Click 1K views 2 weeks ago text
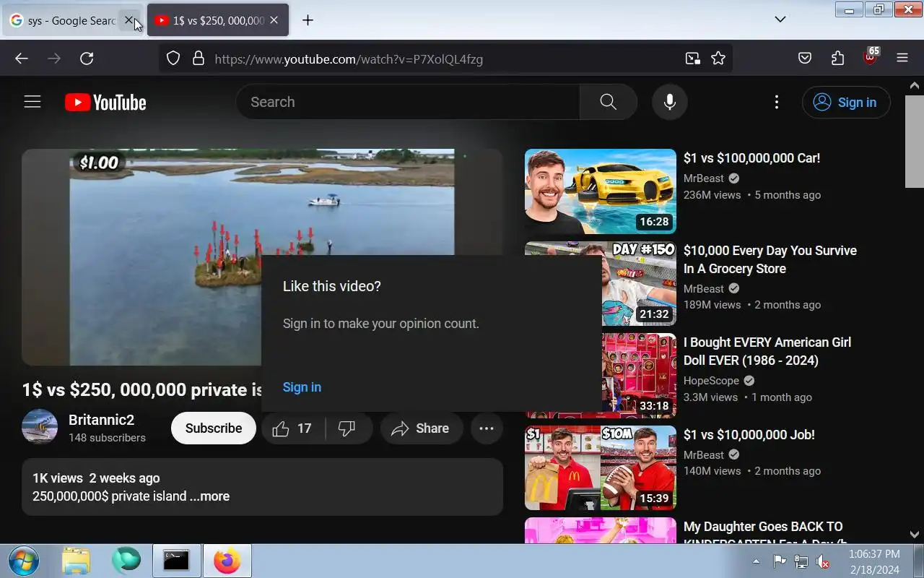This screenshot has height=578, width=924. coord(96,478)
